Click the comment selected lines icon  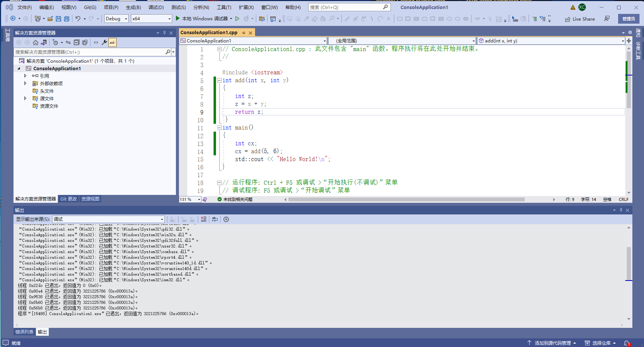coord(534,18)
